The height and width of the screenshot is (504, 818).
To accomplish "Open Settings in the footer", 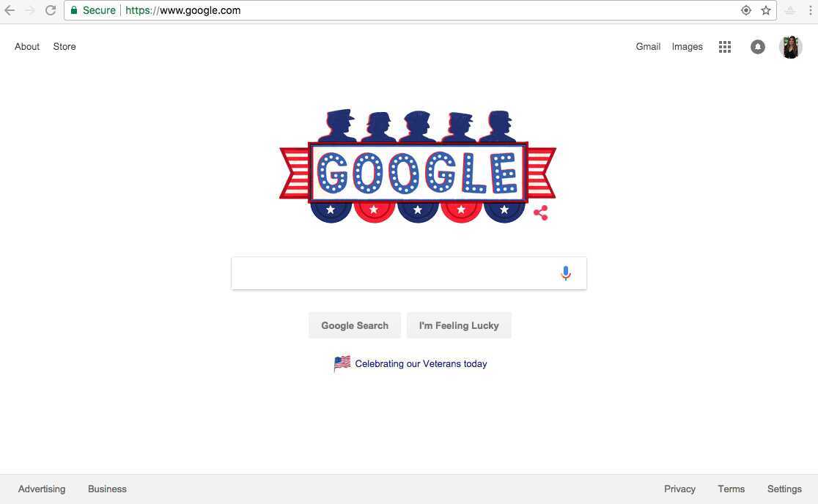I will click(x=784, y=489).
